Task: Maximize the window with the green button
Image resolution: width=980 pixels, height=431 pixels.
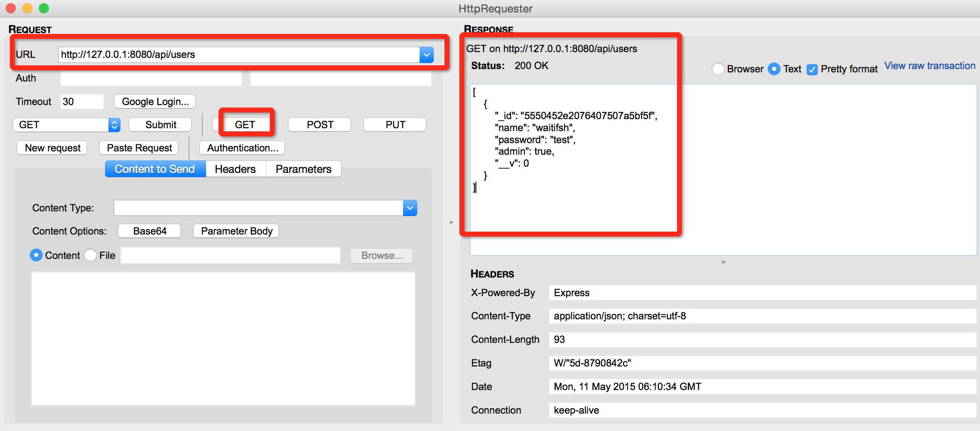Action: tap(44, 8)
